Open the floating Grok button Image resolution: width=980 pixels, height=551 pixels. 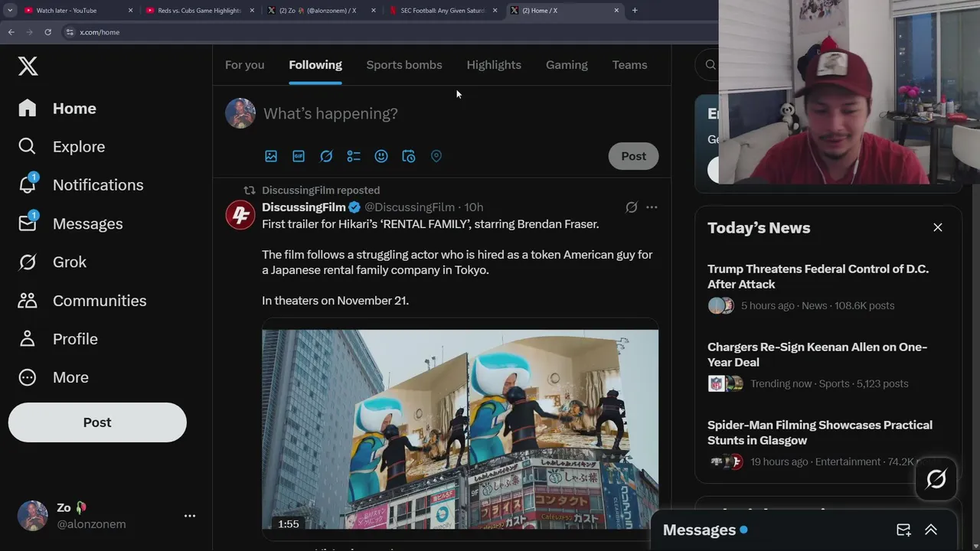[936, 479]
